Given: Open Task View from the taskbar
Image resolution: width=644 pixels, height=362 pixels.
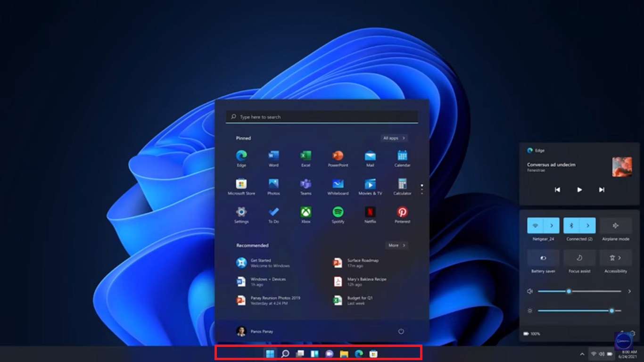Looking at the screenshot, I should tap(299, 354).
